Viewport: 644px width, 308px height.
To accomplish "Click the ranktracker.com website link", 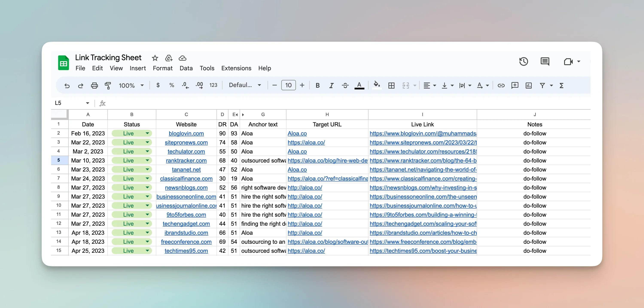I will click(186, 161).
